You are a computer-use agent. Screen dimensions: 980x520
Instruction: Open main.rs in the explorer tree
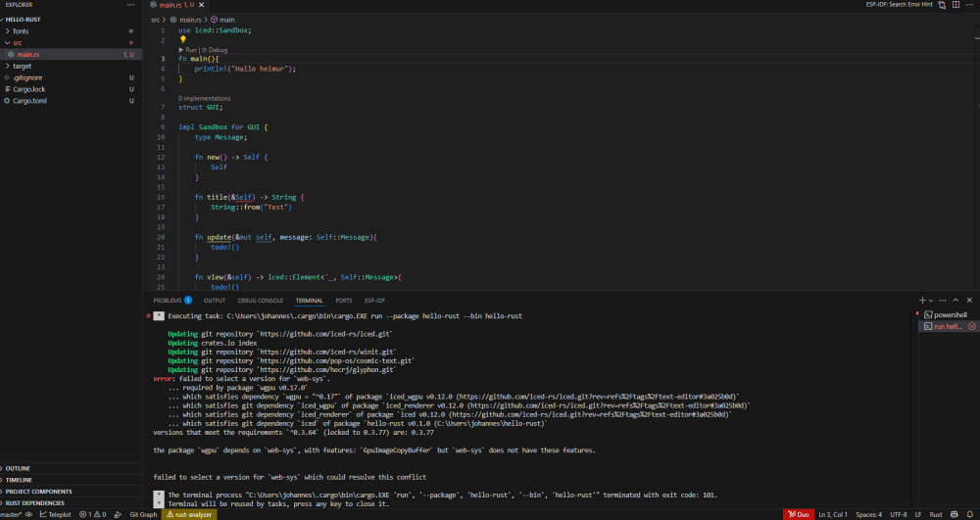click(28, 54)
